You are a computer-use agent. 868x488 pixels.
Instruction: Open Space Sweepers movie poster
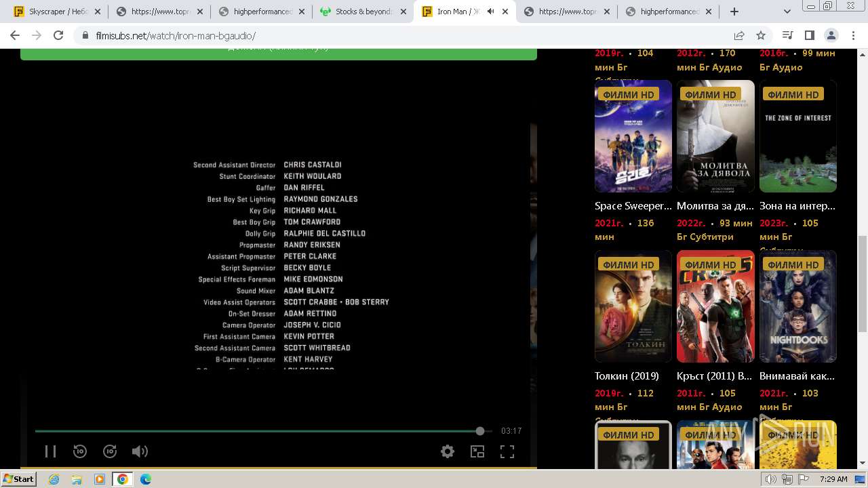click(633, 136)
